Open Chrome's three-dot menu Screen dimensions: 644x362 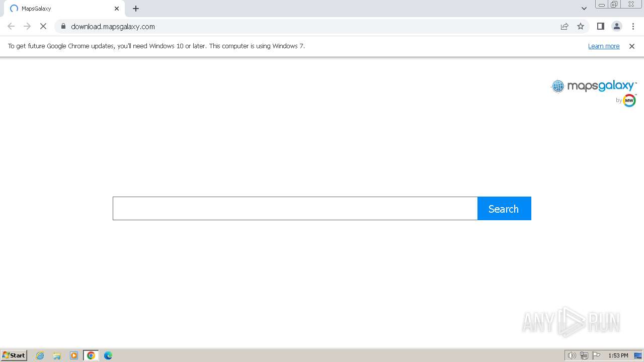click(x=633, y=26)
